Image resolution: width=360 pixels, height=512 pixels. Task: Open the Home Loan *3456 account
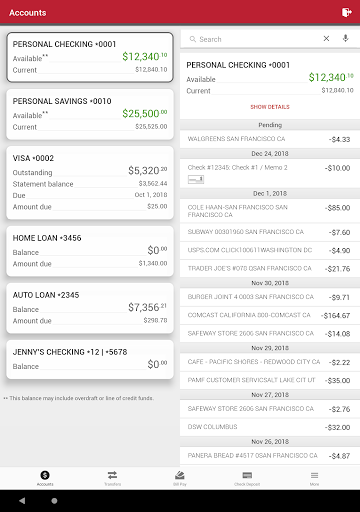[x=90, y=251]
